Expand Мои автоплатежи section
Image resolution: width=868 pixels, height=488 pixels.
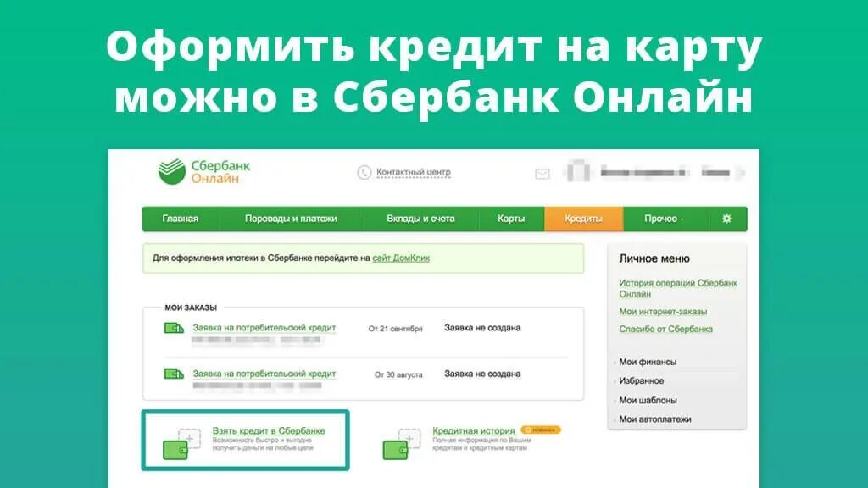click(x=655, y=419)
